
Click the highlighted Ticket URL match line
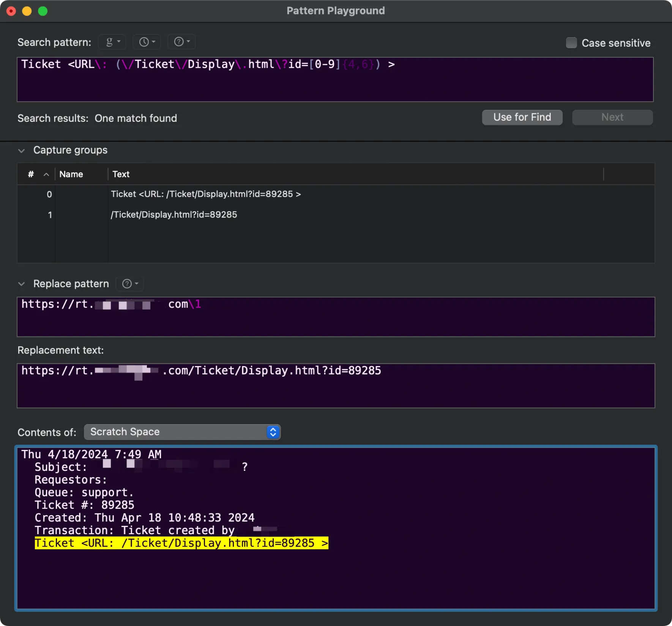[x=181, y=543]
